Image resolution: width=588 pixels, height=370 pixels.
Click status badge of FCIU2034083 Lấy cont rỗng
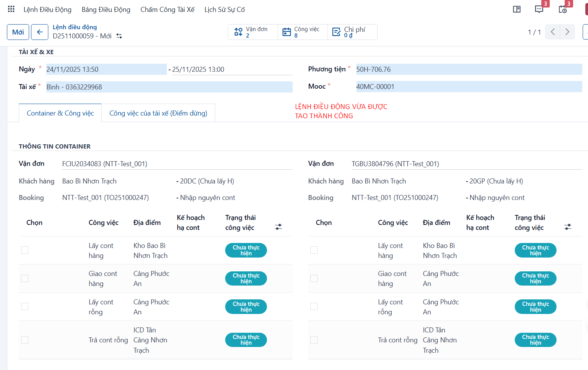tap(246, 307)
